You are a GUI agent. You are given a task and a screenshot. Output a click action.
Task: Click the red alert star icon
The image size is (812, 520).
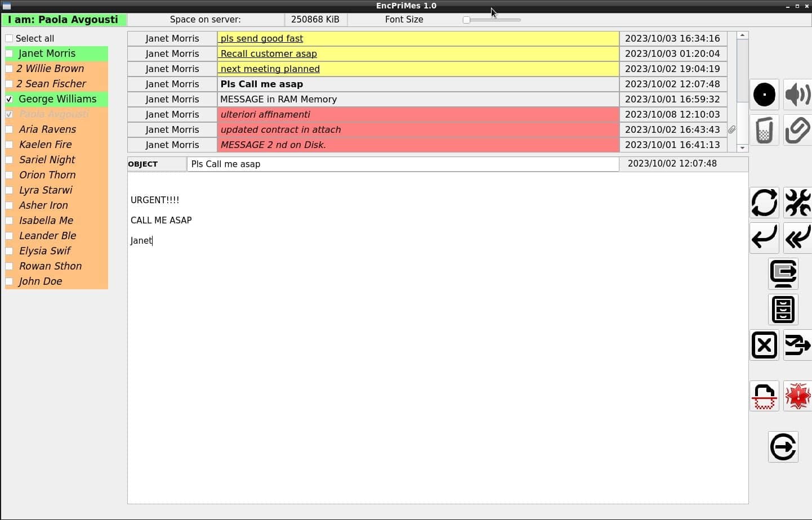(798, 396)
